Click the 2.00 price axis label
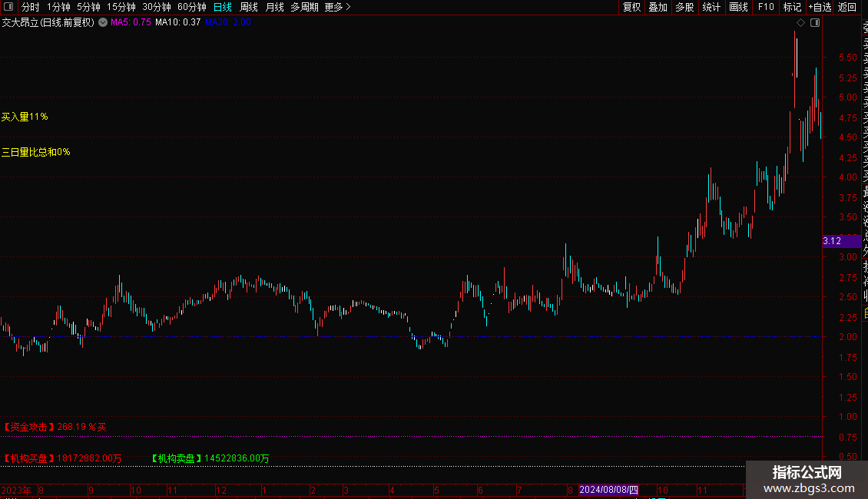 [847, 337]
